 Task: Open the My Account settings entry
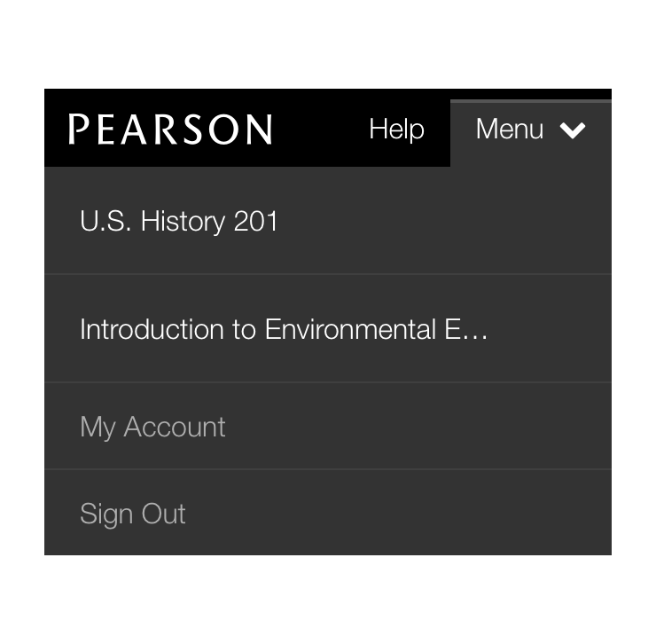click(x=152, y=427)
